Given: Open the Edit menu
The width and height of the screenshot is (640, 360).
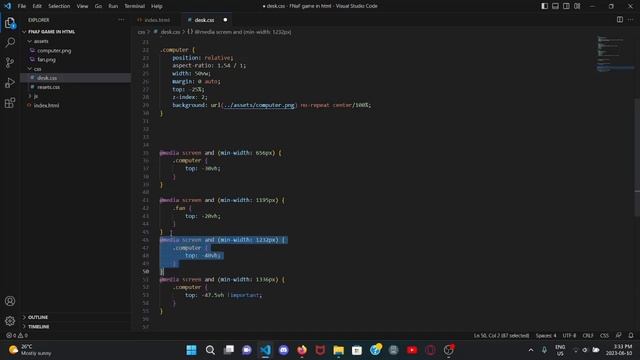Looking at the screenshot, I should point(37,6).
